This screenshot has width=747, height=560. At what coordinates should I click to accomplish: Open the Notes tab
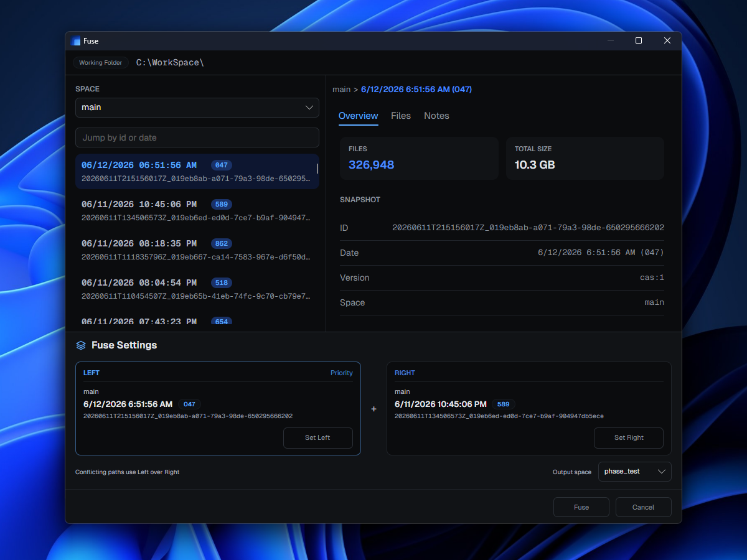click(x=436, y=116)
